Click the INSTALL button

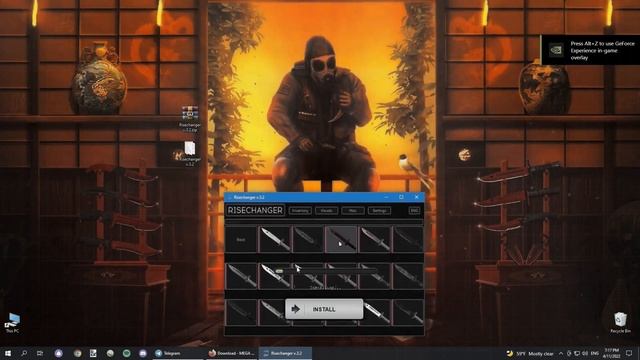(324, 309)
